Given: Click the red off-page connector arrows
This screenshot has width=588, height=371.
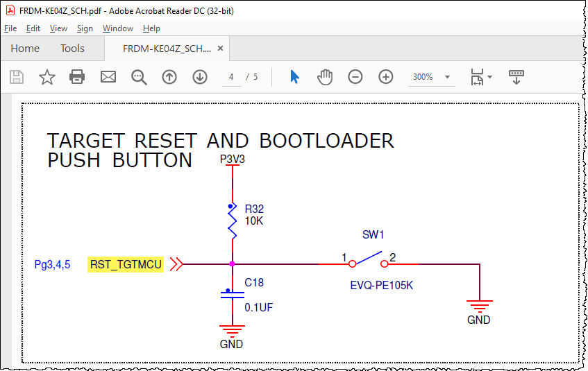Looking at the screenshot, I should coord(176,264).
